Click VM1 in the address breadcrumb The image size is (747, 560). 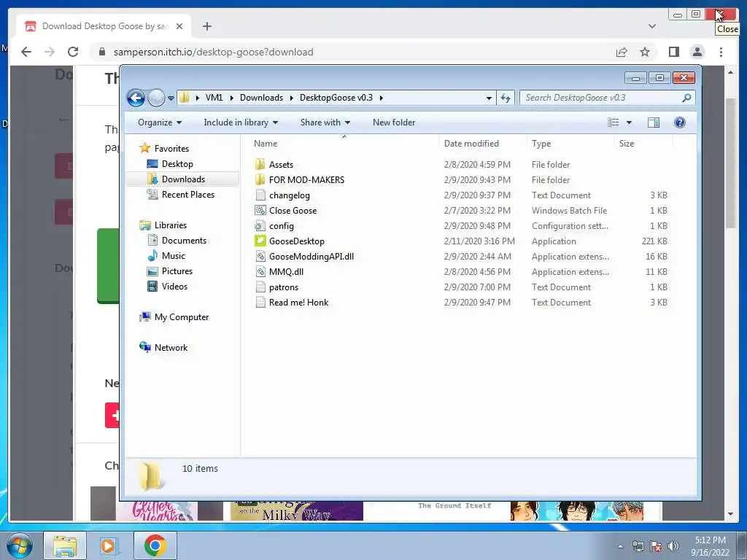(214, 98)
